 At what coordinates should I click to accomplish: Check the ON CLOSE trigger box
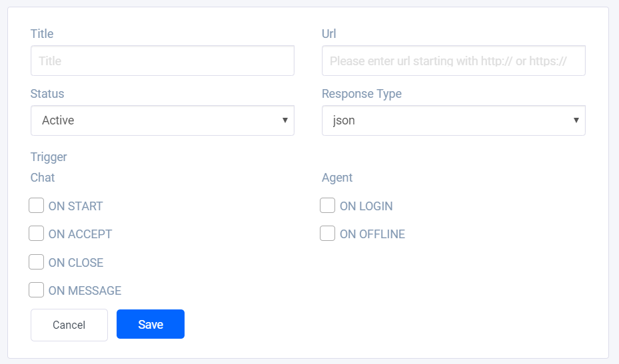tap(37, 262)
